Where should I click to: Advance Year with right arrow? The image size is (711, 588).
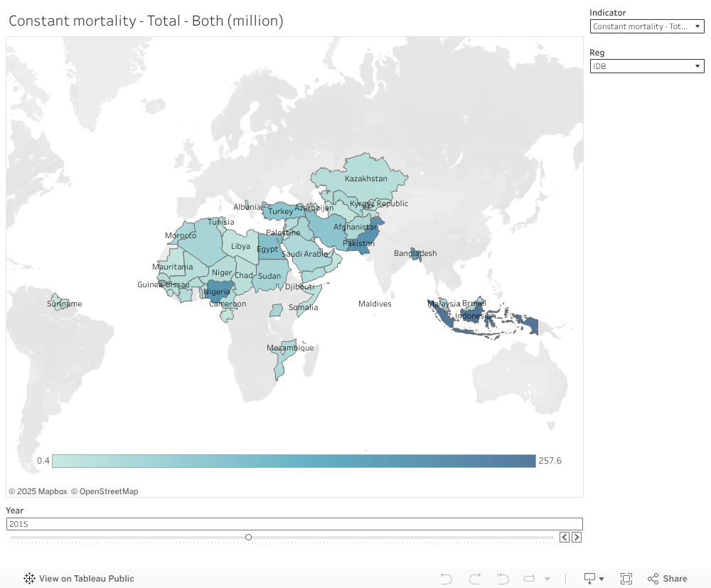pyautogui.click(x=577, y=537)
